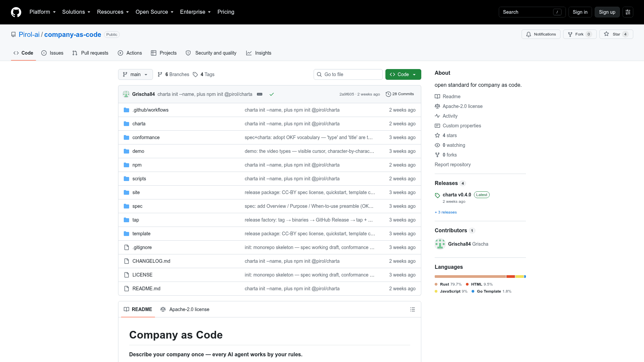This screenshot has width=644, height=362.
Task: View 6 Branches link
Action: click(173, 74)
